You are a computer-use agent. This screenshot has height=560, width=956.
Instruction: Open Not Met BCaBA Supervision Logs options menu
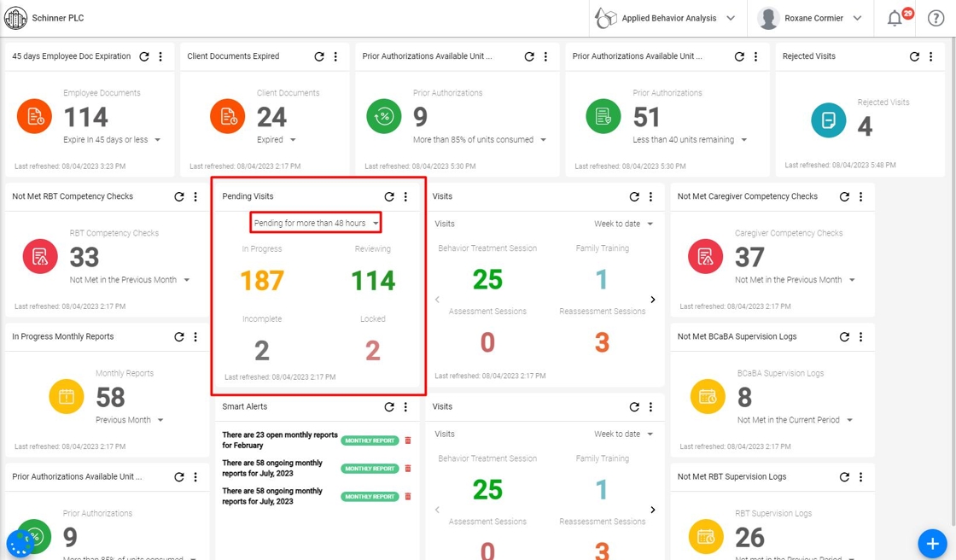click(x=861, y=336)
